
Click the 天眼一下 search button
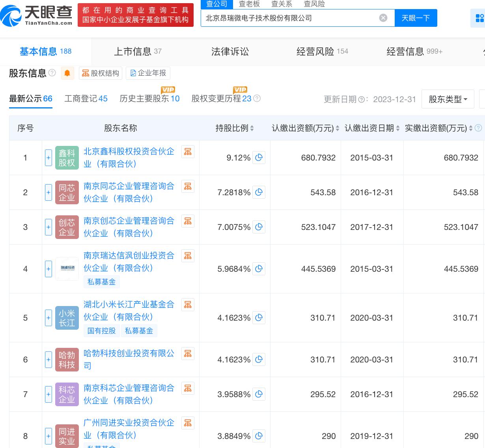click(416, 18)
